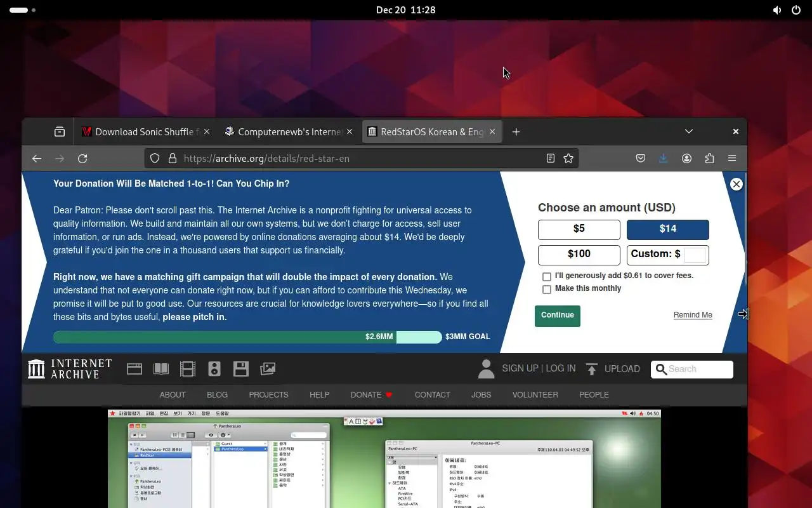Save page to Pocket
Screen dimensions: 812x508
(641, 159)
